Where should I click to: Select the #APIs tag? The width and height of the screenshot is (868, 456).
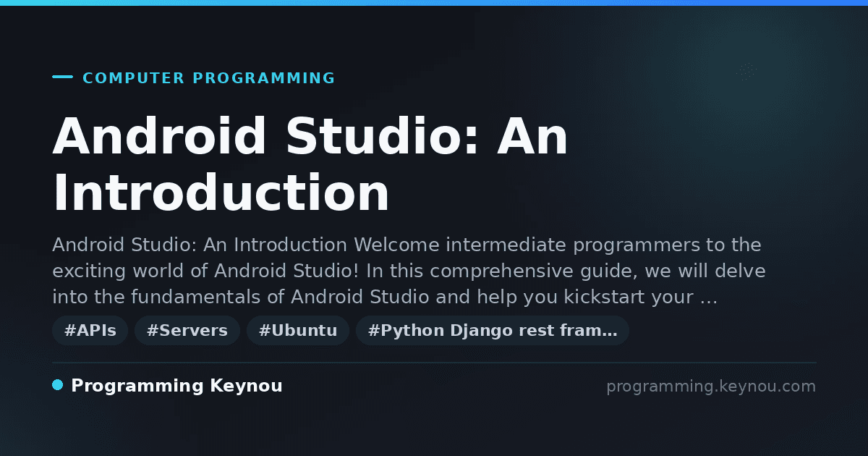pos(90,331)
